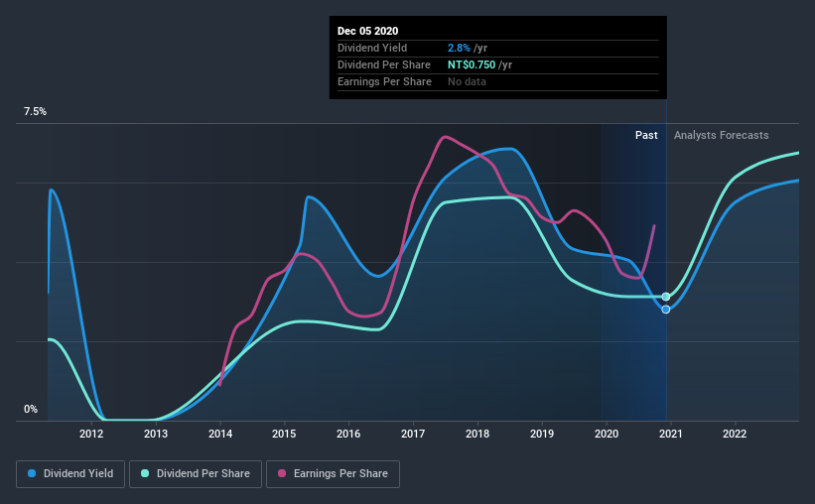Click the 2017 x-axis label
Image resolution: width=815 pixels, height=504 pixels.
pyautogui.click(x=413, y=434)
